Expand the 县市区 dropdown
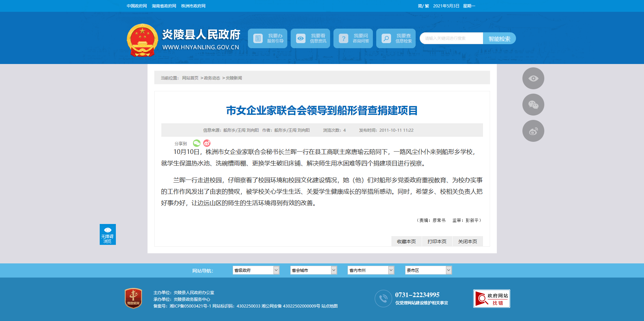644x321 pixels. (428, 270)
